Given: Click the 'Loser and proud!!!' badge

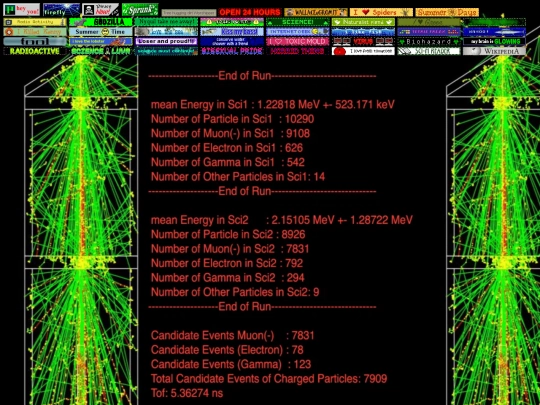Looking at the screenshot, I should point(166,41).
